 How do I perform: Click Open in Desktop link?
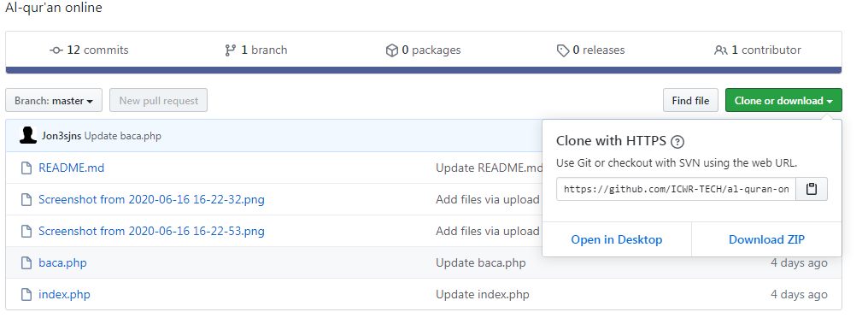click(x=617, y=239)
